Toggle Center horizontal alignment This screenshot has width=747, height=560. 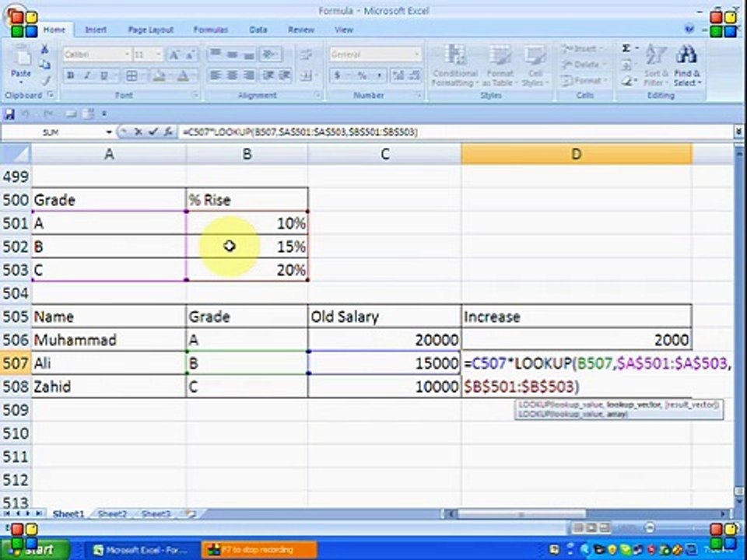(232, 75)
